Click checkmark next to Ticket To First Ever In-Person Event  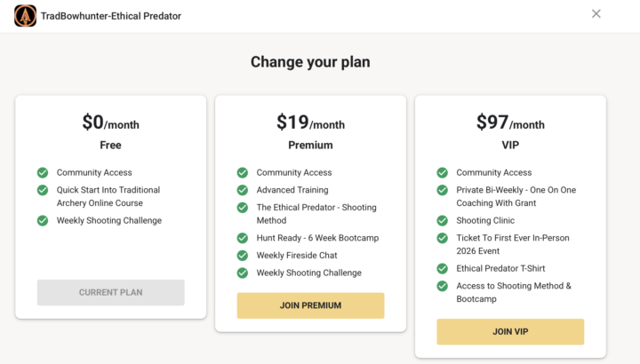click(443, 238)
